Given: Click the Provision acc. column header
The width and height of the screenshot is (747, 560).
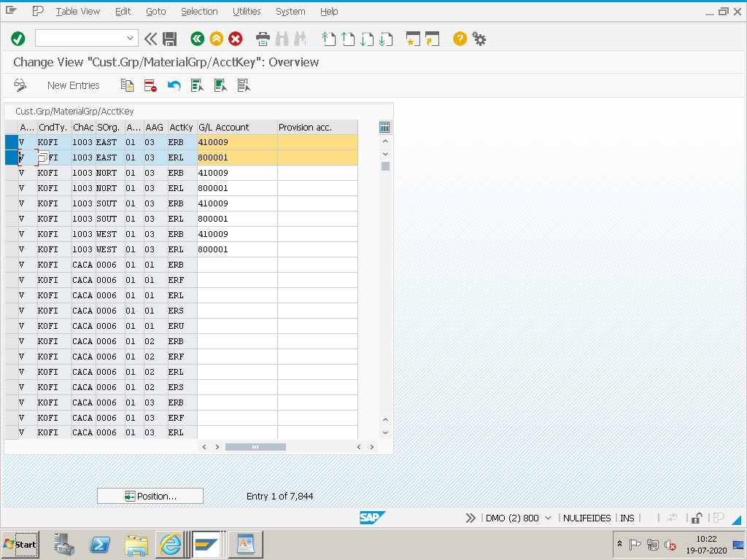Looking at the screenshot, I should click(x=317, y=127).
